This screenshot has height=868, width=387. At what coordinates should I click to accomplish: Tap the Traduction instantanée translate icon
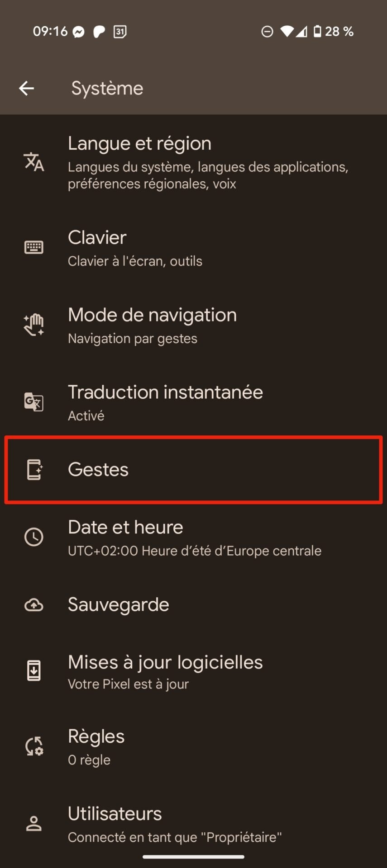34,401
